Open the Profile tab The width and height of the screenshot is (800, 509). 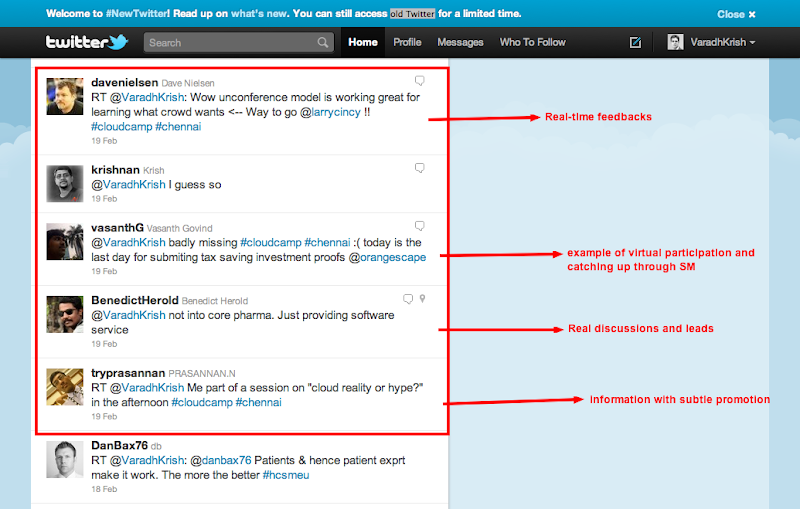[x=407, y=42]
